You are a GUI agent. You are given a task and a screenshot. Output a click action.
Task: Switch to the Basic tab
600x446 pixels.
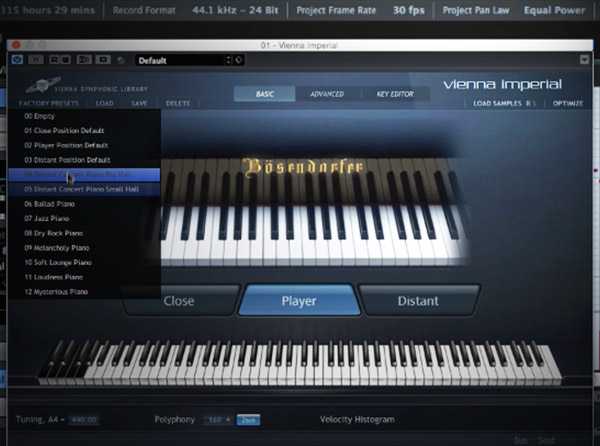(264, 94)
